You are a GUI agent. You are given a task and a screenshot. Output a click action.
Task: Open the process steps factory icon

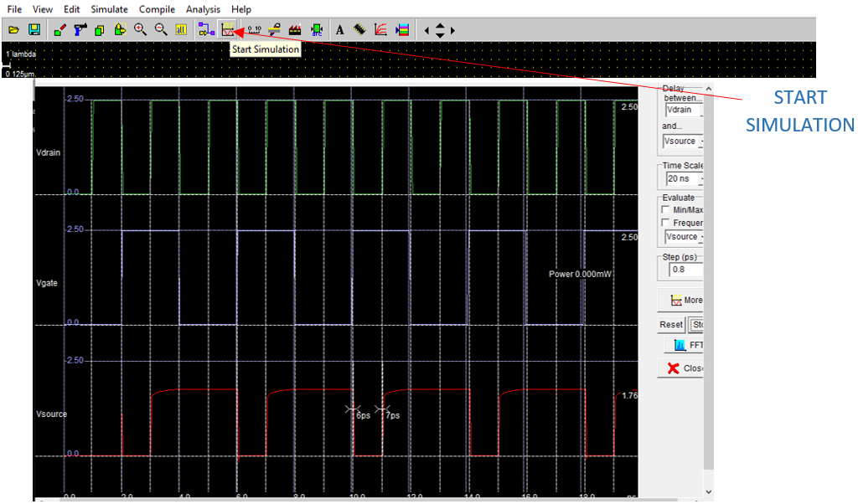(295, 30)
